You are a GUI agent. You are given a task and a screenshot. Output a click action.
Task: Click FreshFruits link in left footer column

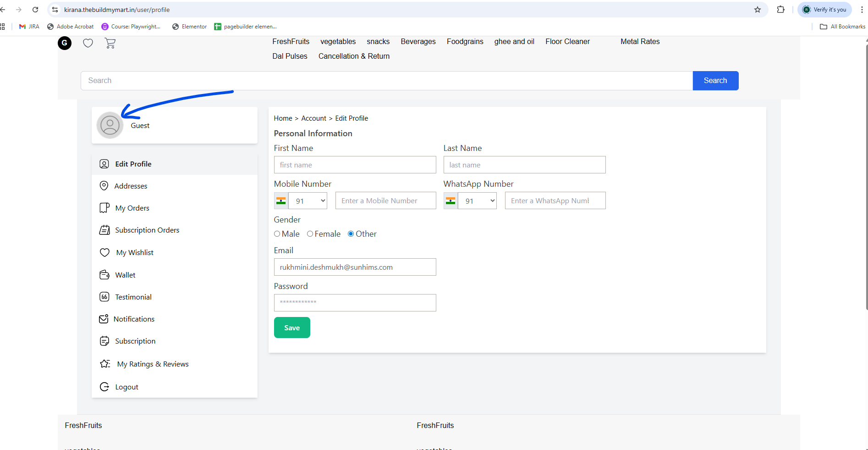83,426
